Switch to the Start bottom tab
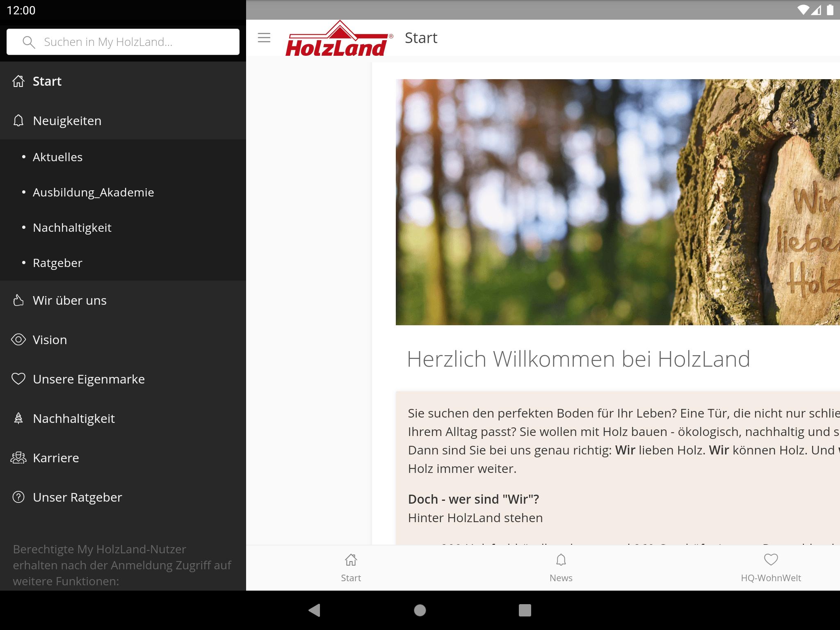This screenshot has width=840, height=630. (x=351, y=568)
